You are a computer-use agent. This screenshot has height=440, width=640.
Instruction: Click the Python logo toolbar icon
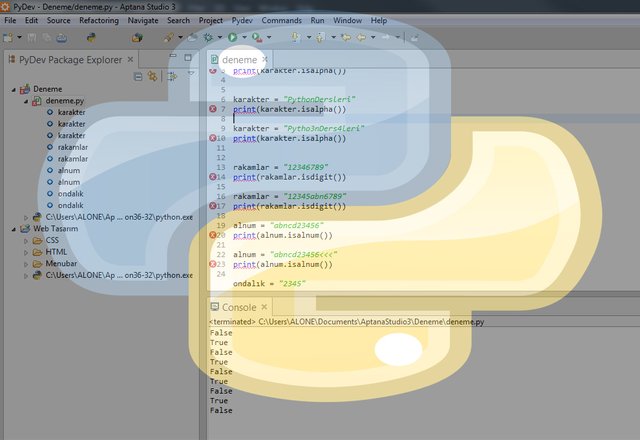(91, 37)
